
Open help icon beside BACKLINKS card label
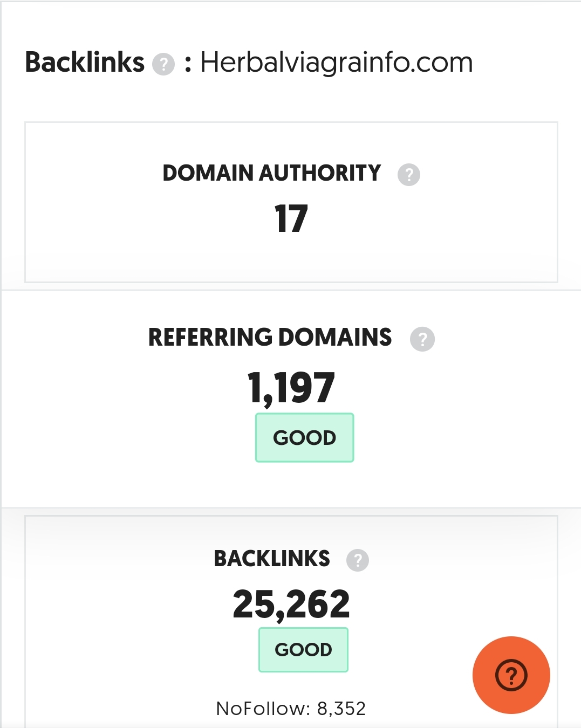click(x=358, y=560)
